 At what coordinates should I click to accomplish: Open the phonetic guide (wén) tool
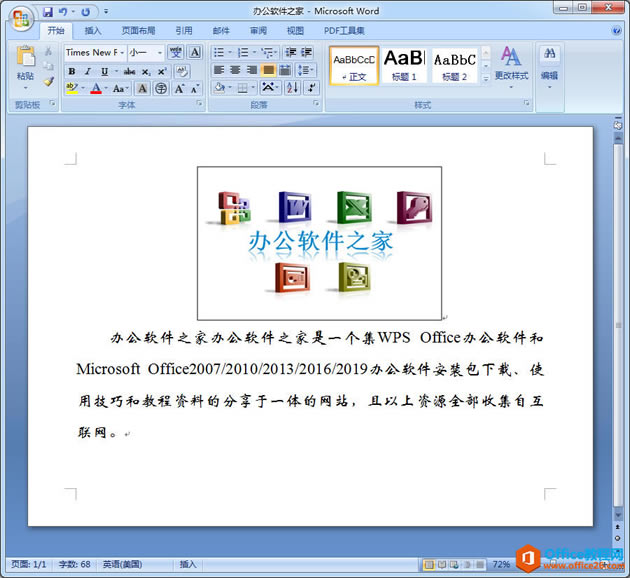pos(176,52)
